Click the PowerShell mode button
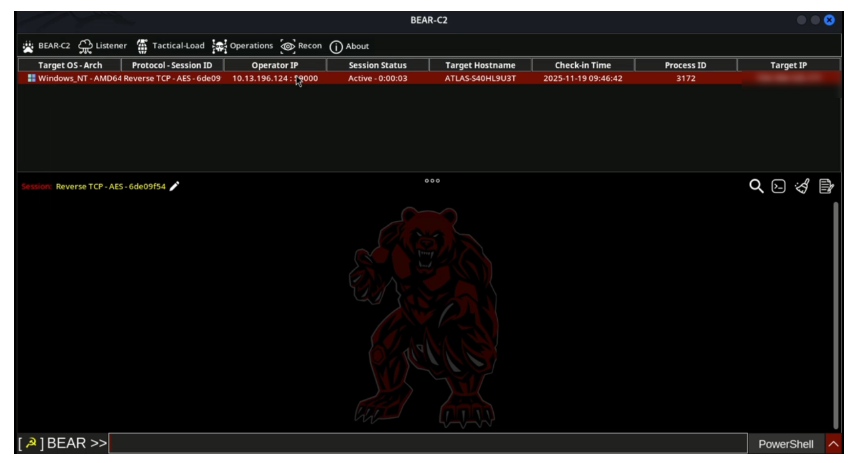This screenshot has height=463, width=860. [x=785, y=444]
